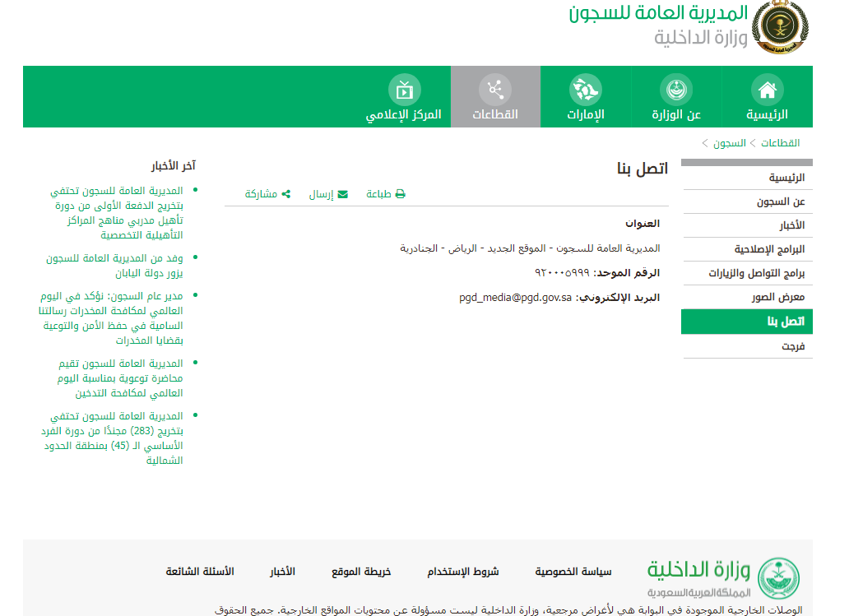Click the إرسال send link

328,194
